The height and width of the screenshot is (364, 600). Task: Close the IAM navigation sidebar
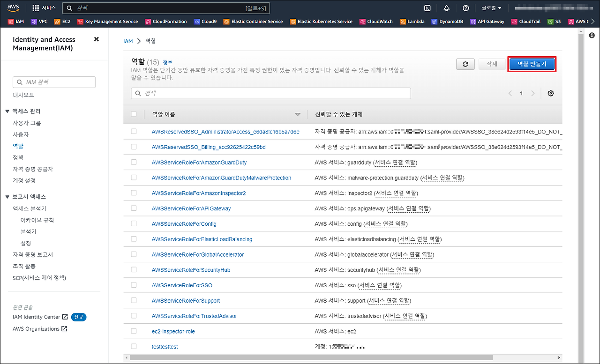pos(97,39)
